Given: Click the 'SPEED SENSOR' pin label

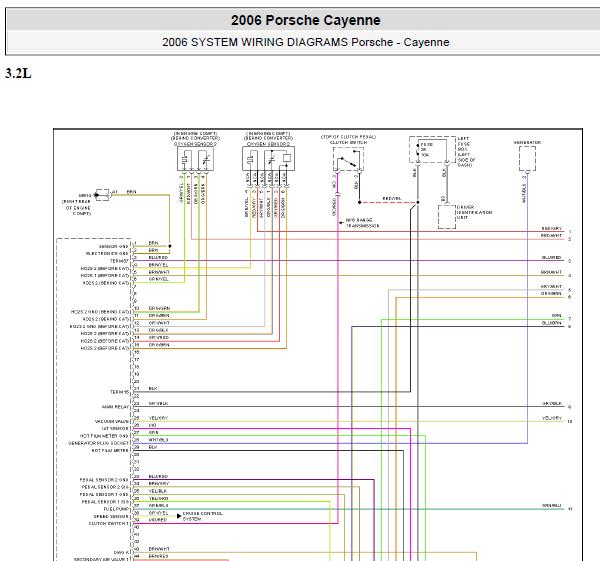Looking at the screenshot, I should coord(111,516).
